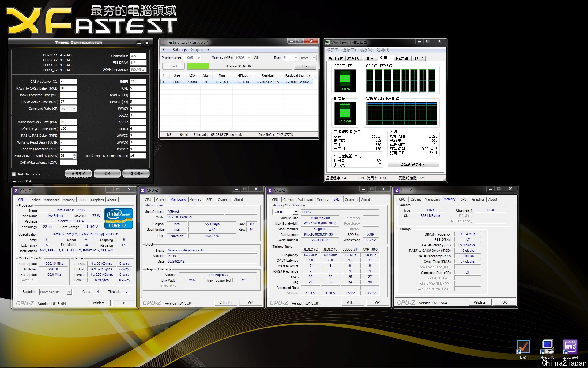The image size is (588, 368).
Task: Click the Refresh Cycle Time (tRFC) field
Action: 68,129
